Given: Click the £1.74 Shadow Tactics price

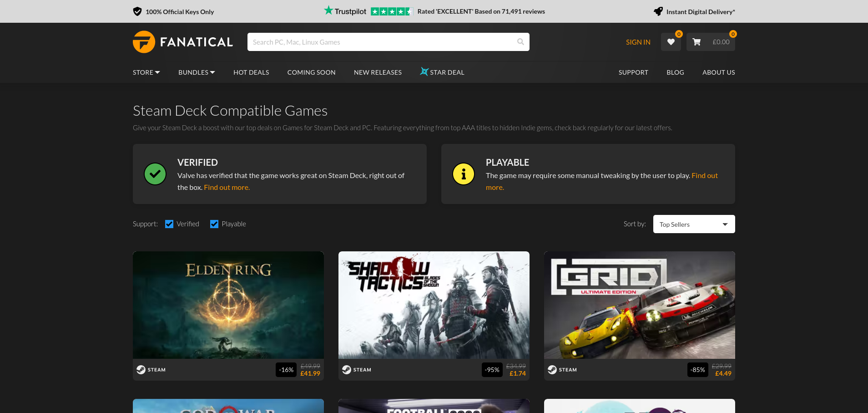Looking at the screenshot, I should coord(518,373).
